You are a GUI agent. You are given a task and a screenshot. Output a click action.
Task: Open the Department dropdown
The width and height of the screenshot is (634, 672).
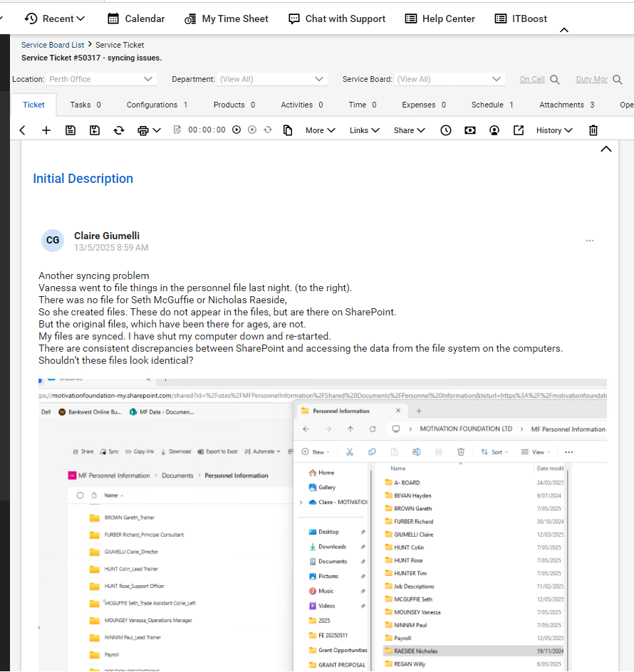(x=272, y=79)
